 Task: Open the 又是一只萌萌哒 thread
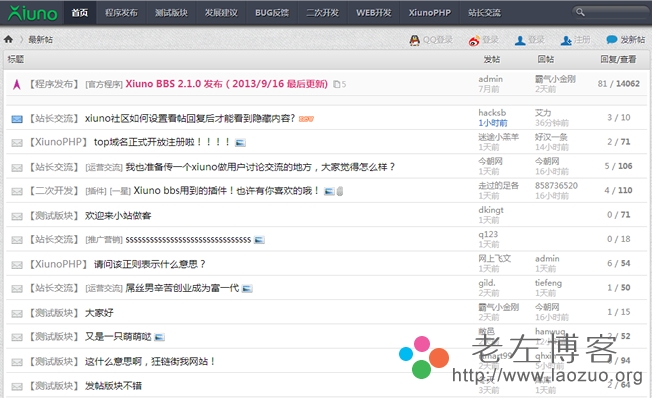click(x=118, y=336)
